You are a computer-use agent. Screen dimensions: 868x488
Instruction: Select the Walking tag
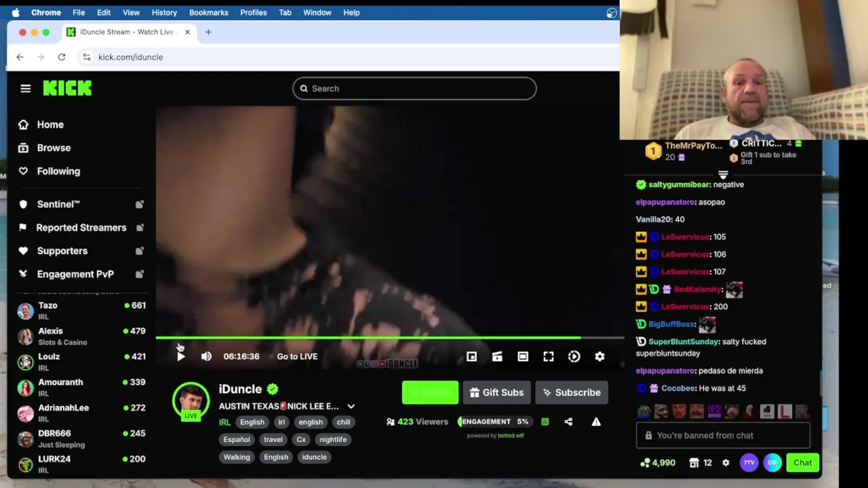coord(237,457)
